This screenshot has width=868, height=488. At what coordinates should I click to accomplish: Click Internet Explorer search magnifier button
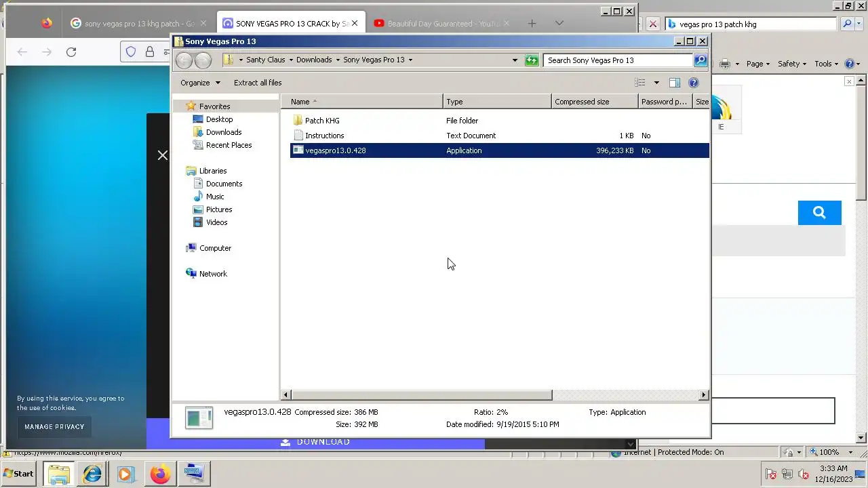tap(847, 24)
